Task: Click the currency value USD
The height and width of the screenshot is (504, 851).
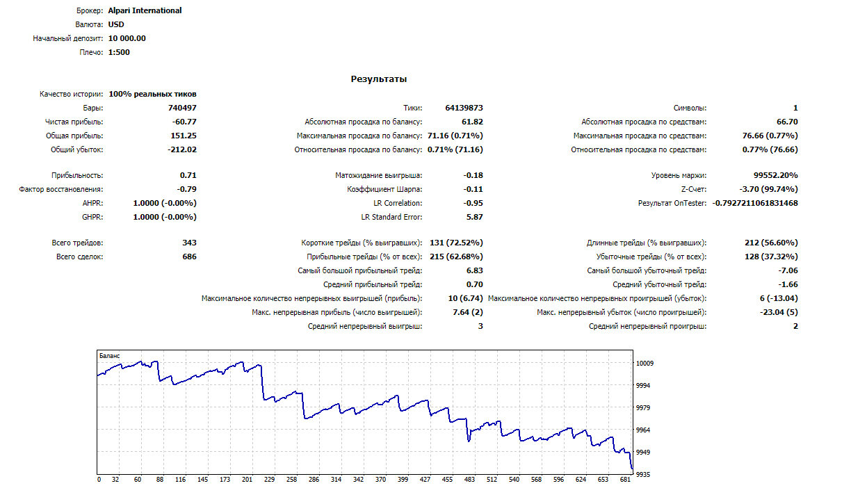Action: coord(117,24)
